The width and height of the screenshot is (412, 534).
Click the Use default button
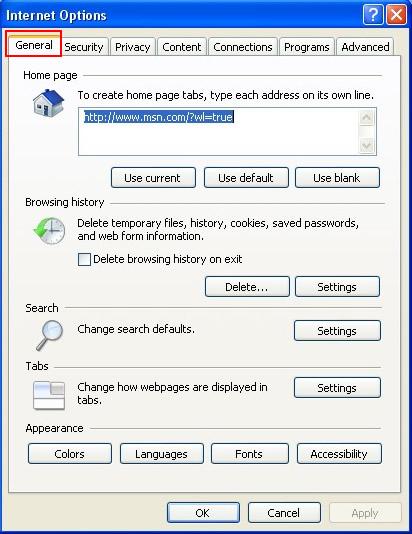246,177
